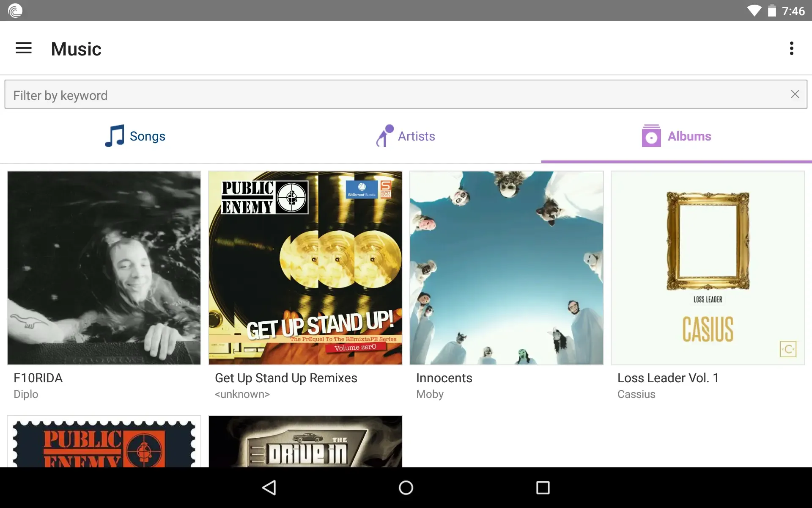Click the Songs music note icon
Screen dimensions: 812x508
tap(115, 136)
